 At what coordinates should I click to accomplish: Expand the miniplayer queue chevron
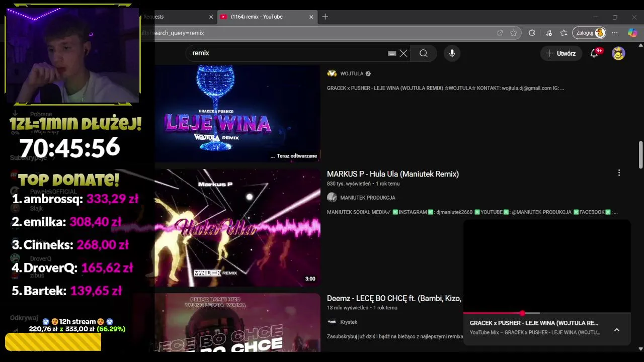pyautogui.click(x=617, y=330)
